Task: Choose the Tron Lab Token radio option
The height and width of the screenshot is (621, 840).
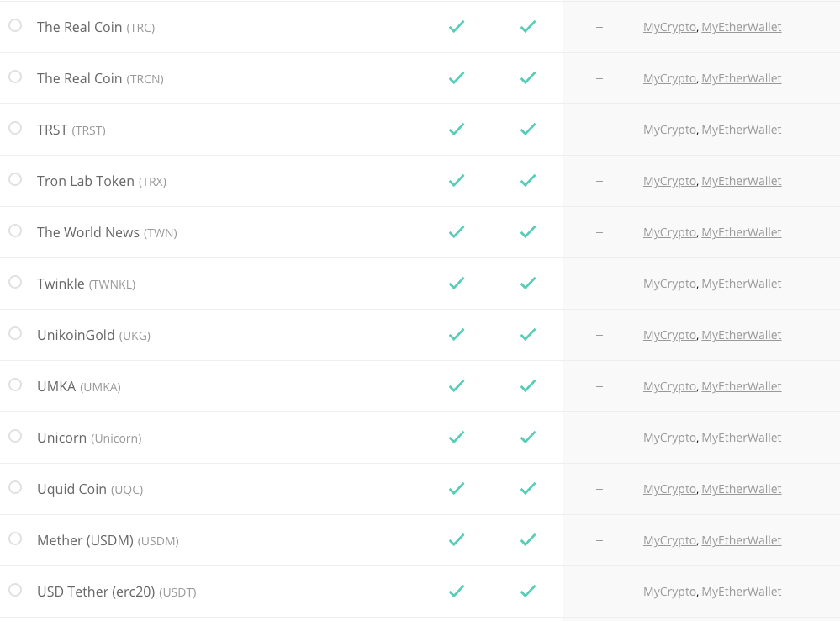Action: pyautogui.click(x=15, y=179)
